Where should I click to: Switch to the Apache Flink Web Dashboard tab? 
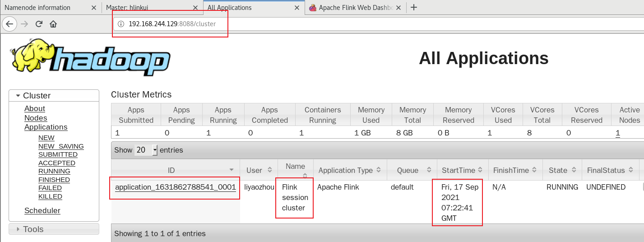(357, 8)
